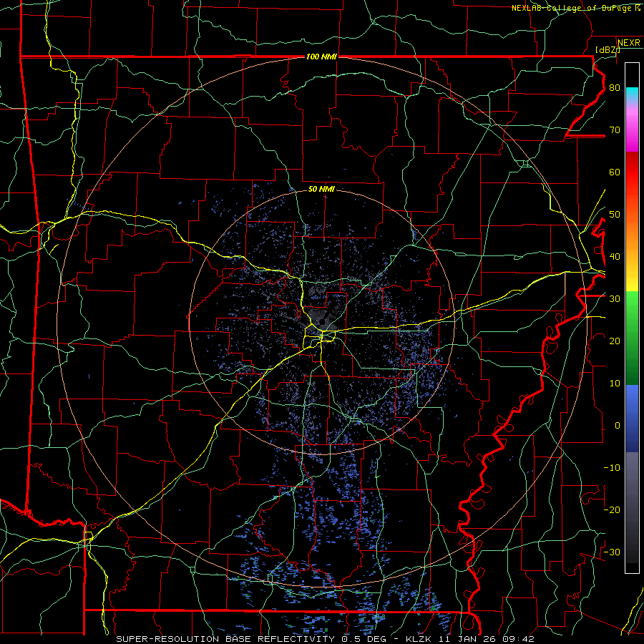Viewport: 644px width, 644px height.
Task: Click the "60" value on the dBZ scale
Action: pyautogui.click(x=615, y=172)
